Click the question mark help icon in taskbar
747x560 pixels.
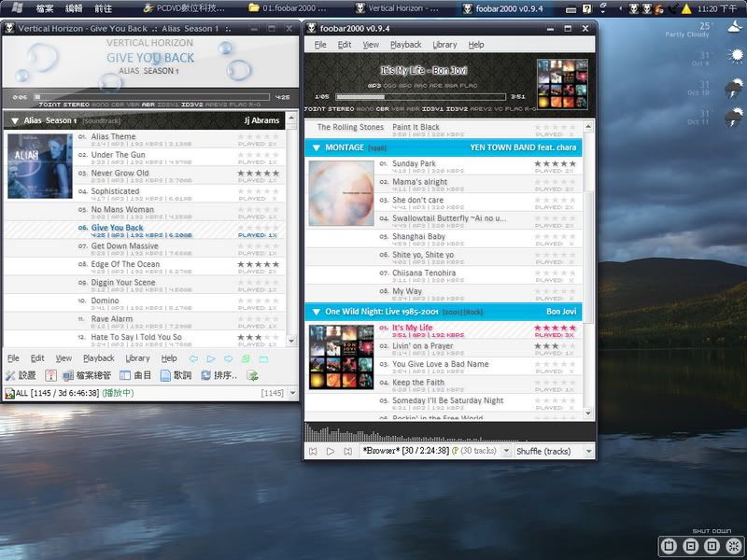pos(587,8)
